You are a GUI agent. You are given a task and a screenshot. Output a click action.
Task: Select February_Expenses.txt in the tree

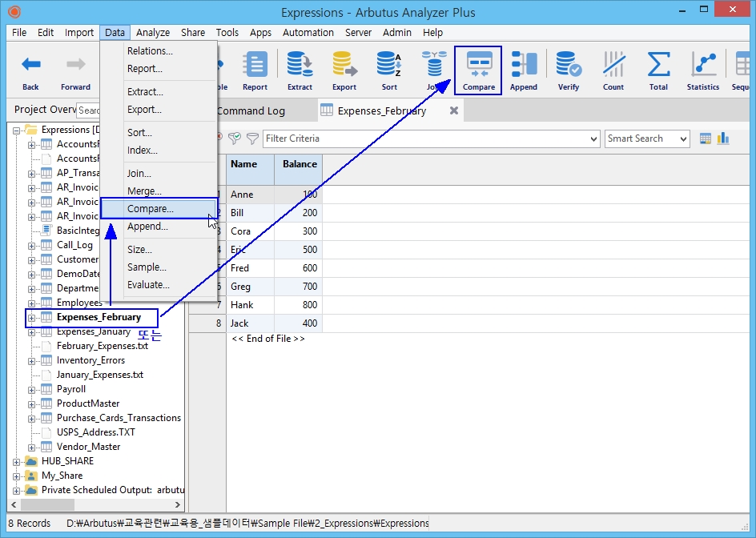[103, 346]
